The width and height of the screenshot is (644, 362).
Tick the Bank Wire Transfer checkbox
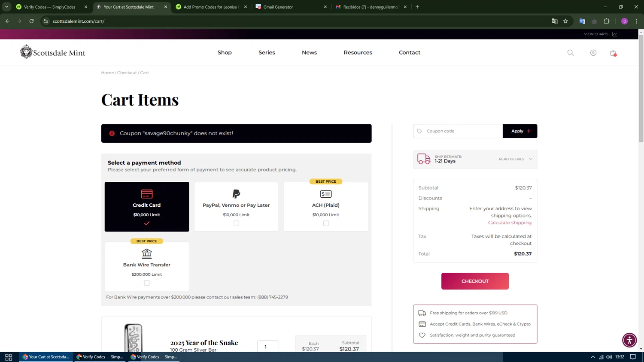pyautogui.click(x=147, y=283)
